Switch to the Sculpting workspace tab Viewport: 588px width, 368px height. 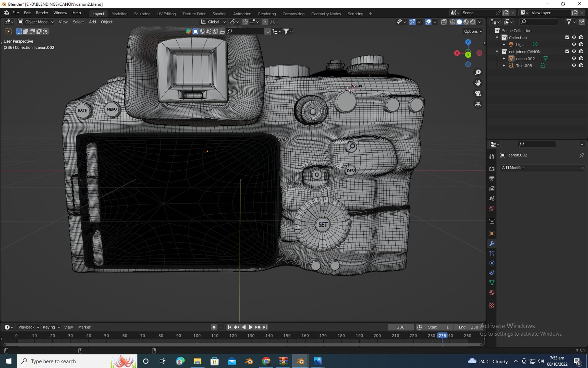point(142,14)
